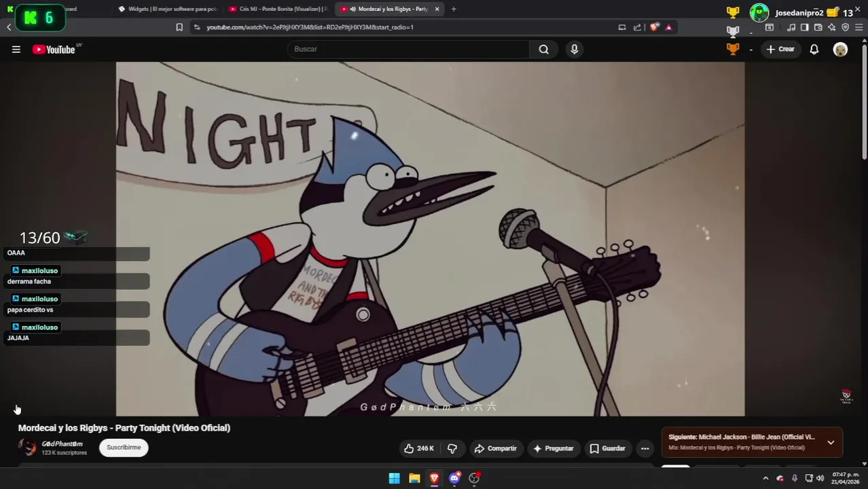This screenshot has width=868, height=489.
Task: Click the video title Party Tonight (Video Oficial)
Action: [x=124, y=428]
